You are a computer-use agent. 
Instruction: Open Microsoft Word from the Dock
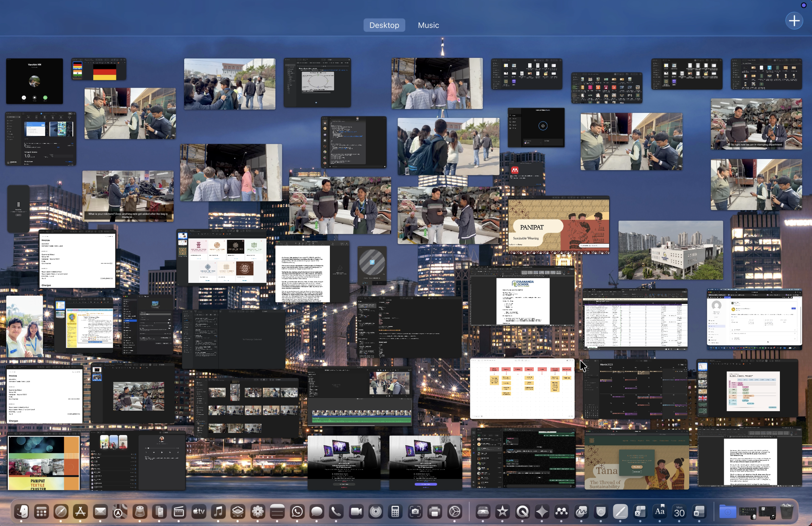[698, 513]
